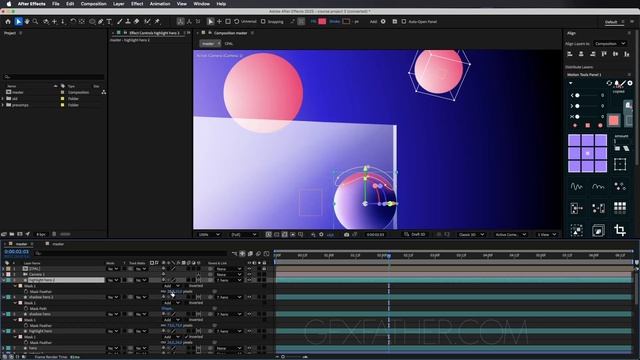The height and width of the screenshot is (360, 640).
Task: Open the Composition menu
Action: coord(93,4)
